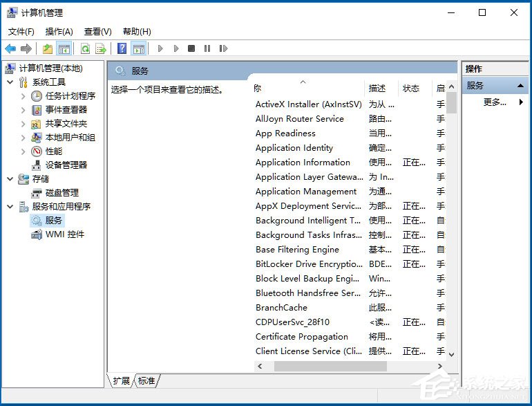Expand the 性能 node
The image size is (532, 406).
pos(23,151)
